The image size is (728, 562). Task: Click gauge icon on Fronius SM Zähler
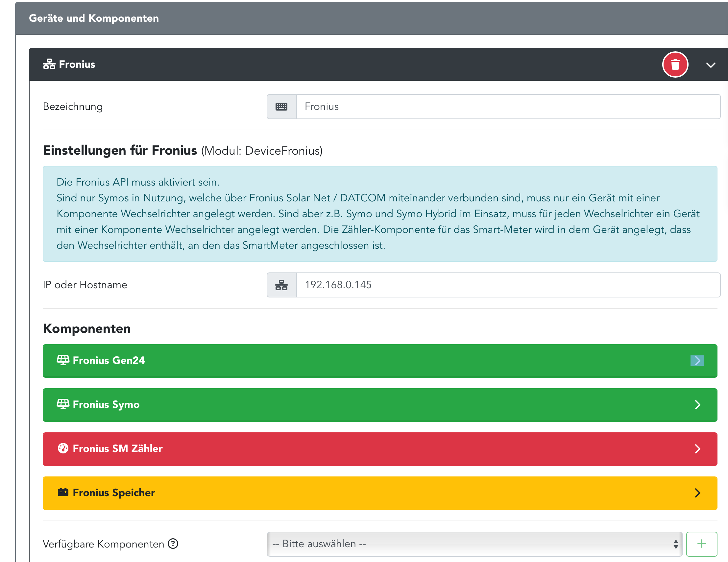[63, 448]
